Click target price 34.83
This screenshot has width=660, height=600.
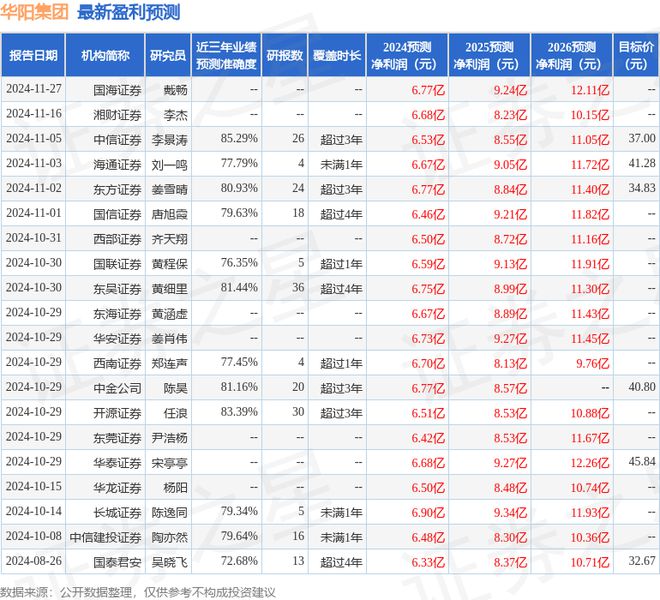pos(642,188)
